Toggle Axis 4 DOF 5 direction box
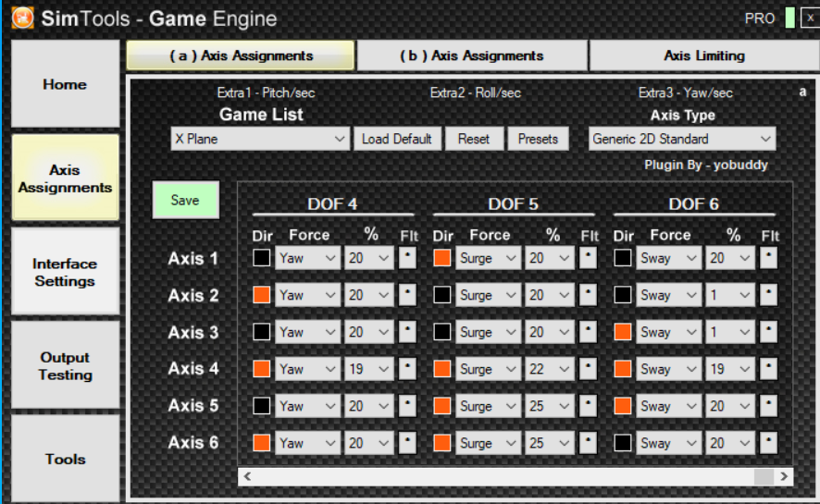 [x=441, y=369]
